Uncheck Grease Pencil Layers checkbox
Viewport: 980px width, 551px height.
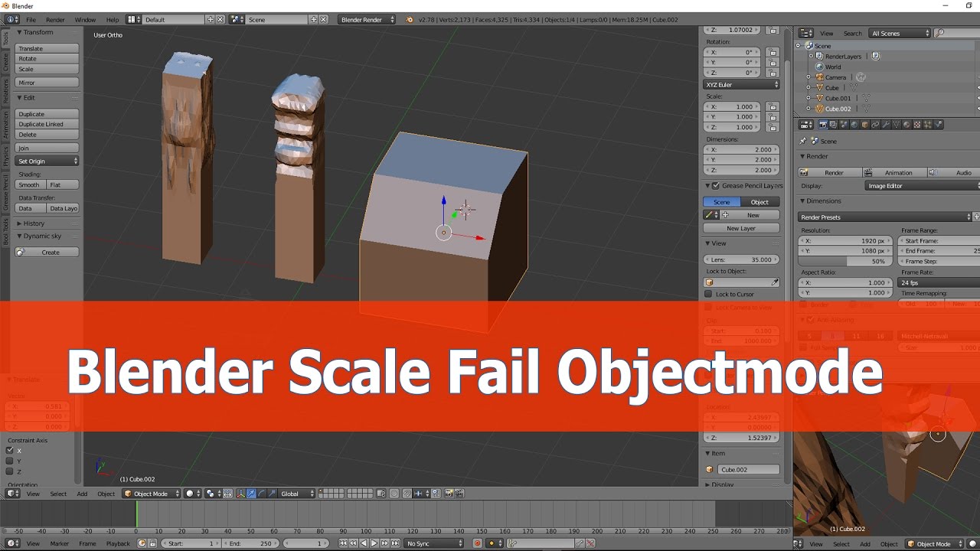pyautogui.click(x=716, y=186)
